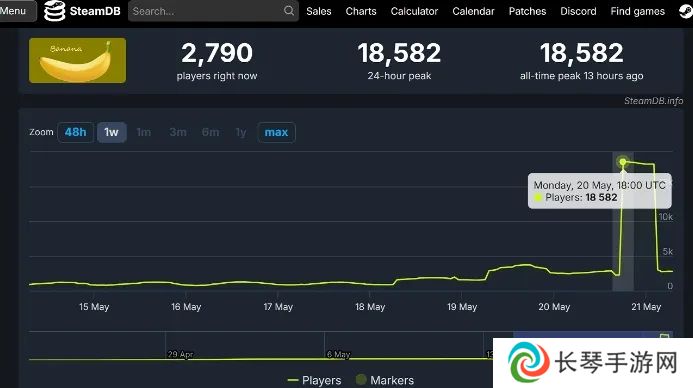Set chart zoom to 1w

[111, 132]
